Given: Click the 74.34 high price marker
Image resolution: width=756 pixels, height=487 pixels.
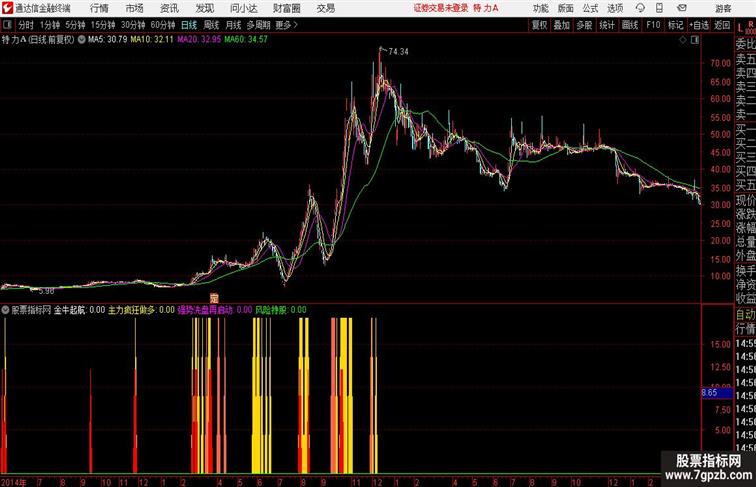Looking at the screenshot, I should (x=398, y=52).
